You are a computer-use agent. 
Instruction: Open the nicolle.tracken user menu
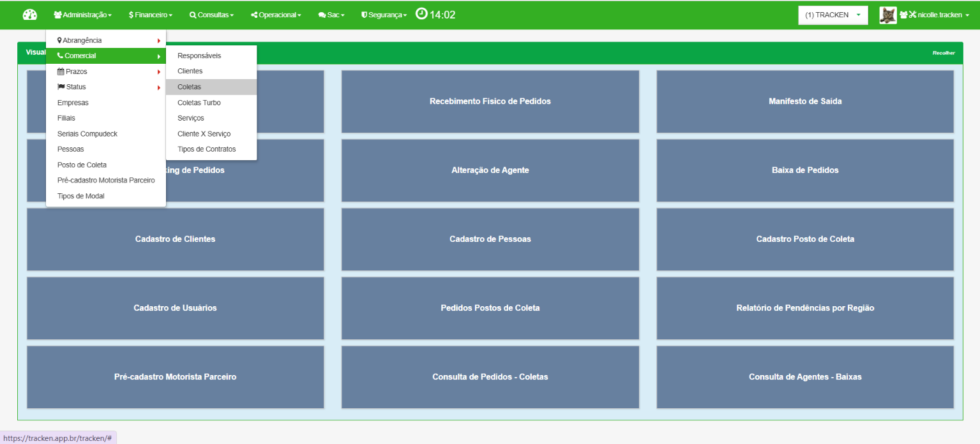pyautogui.click(x=934, y=15)
